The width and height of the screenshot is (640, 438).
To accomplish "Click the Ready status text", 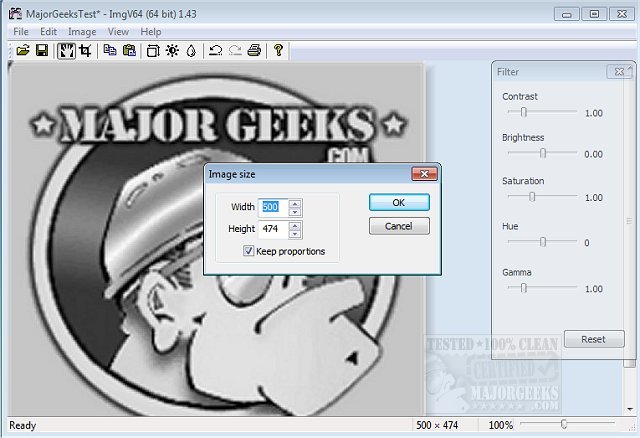I will (x=22, y=425).
